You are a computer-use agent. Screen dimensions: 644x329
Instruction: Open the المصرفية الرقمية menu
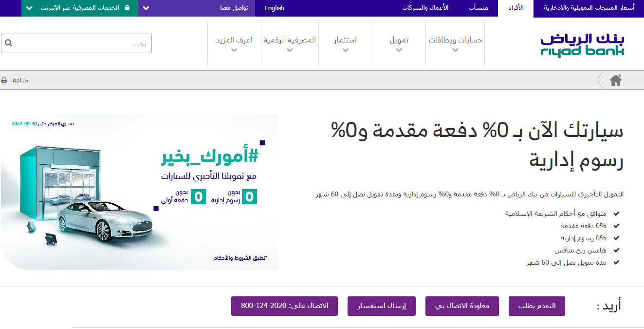point(290,40)
